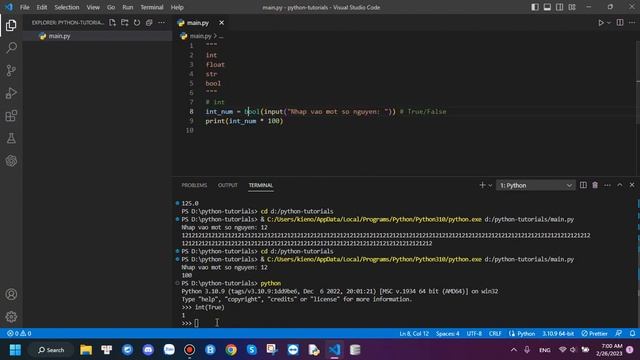Open the new terminal launch profile dropdown
640x360 pixels.
pyautogui.click(x=490, y=186)
